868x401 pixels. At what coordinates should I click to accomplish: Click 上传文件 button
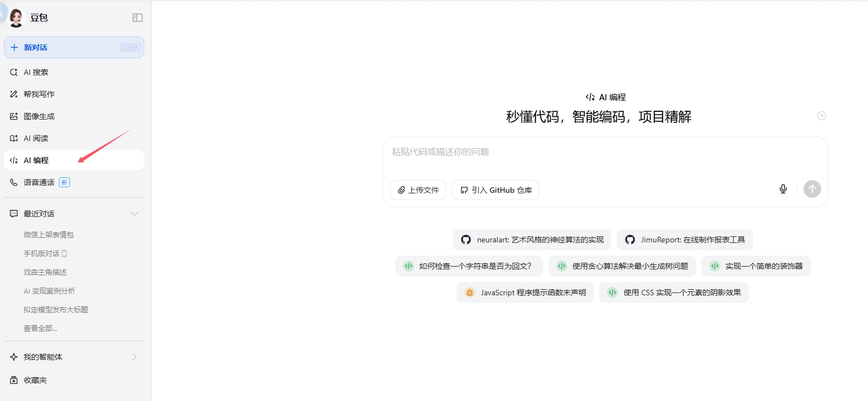(x=418, y=190)
